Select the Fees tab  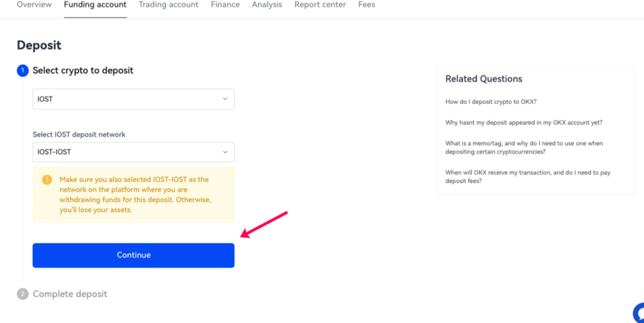pyautogui.click(x=367, y=4)
